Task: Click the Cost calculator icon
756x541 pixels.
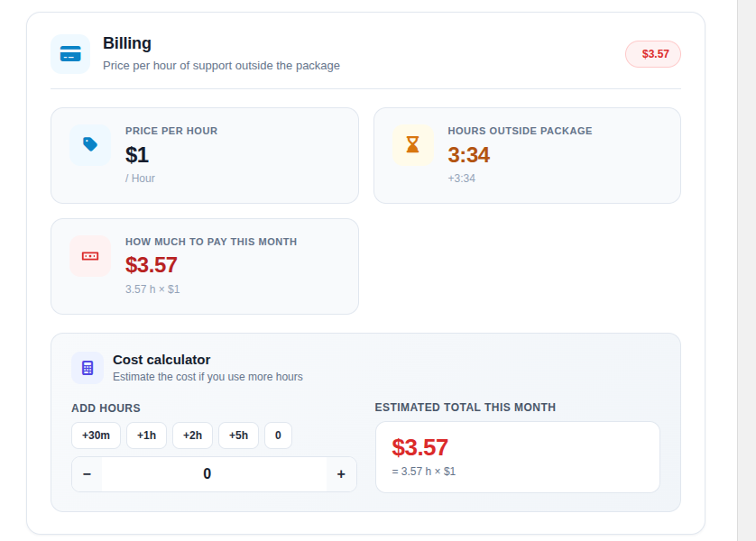Action: (x=88, y=368)
